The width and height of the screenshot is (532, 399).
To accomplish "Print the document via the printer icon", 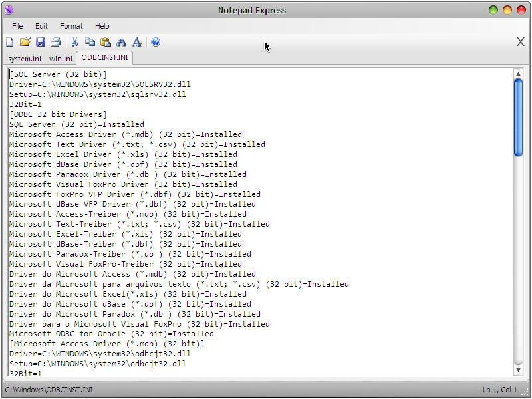I will 56,42.
